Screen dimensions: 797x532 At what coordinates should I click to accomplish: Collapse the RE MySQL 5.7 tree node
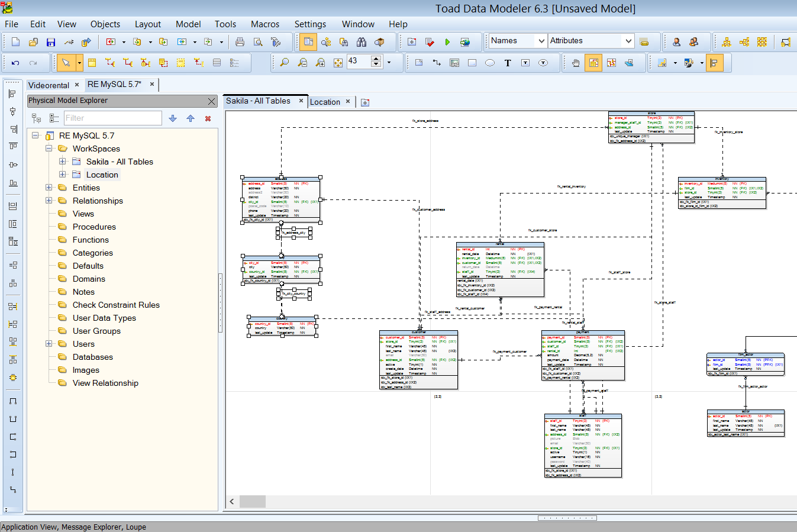point(36,136)
